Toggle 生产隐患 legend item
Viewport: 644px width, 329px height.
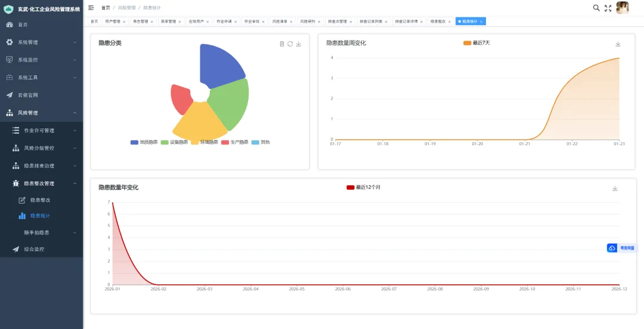(x=234, y=142)
